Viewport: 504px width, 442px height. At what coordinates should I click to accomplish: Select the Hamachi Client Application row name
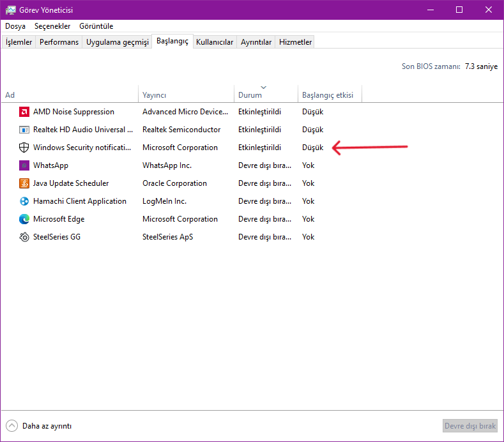pos(80,201)
